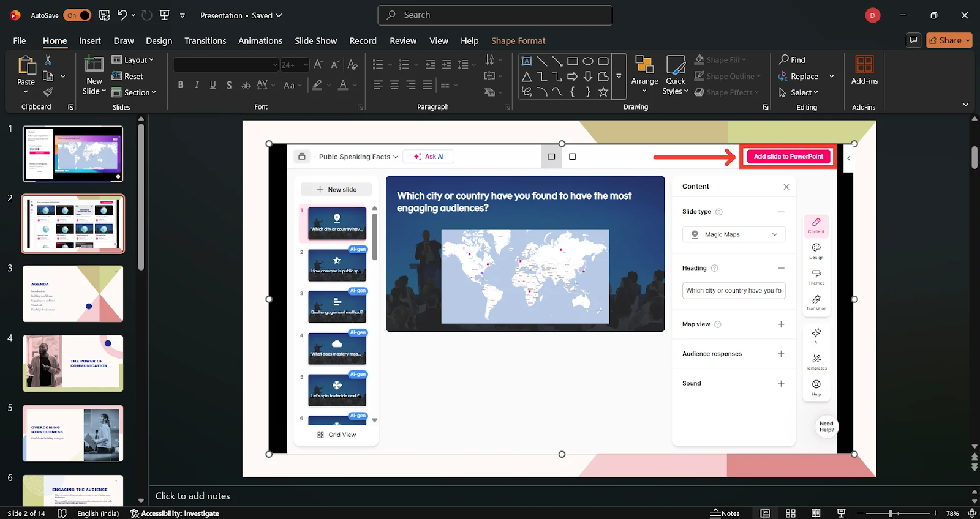The height and width of the screenshot is (519, 980).
Task: Switch to Reading View icon
Action: [816, 513]
